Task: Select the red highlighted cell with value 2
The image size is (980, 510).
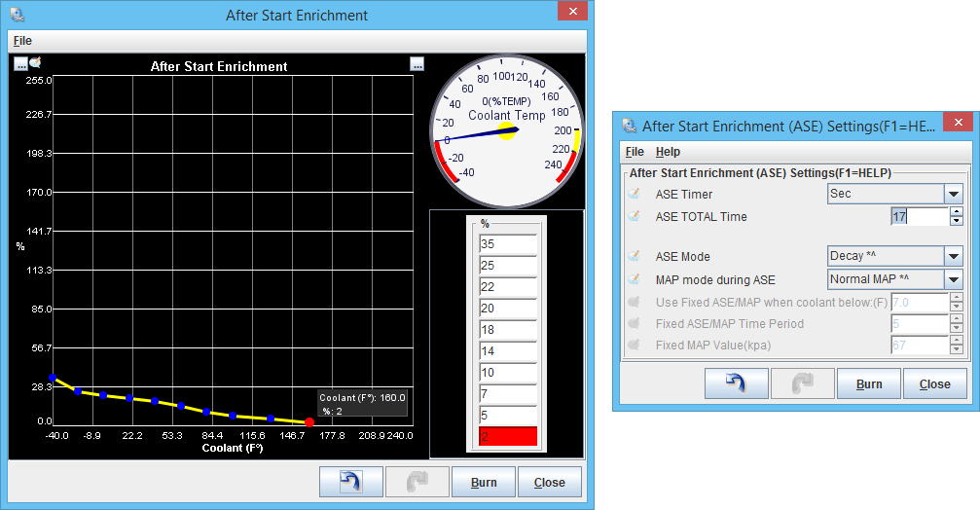Action: (x=508, y=436)
